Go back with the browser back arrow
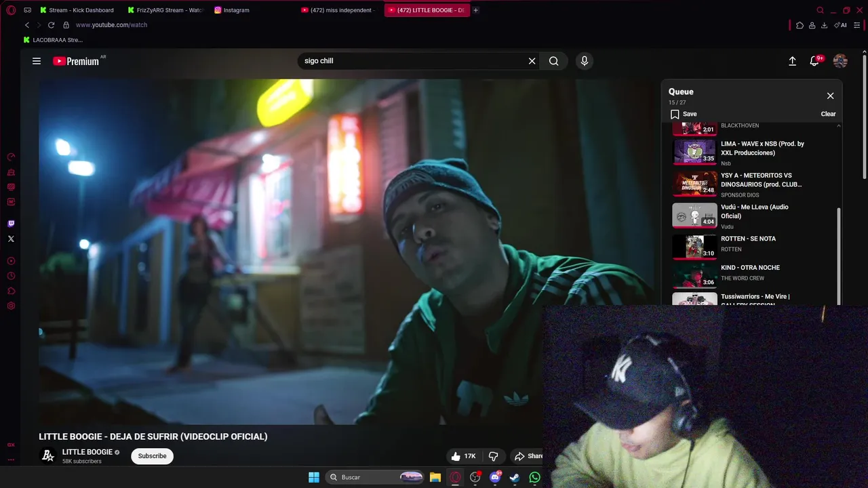Image resolution: width=868 pixels, height=488 pixels. pos(27,25)
